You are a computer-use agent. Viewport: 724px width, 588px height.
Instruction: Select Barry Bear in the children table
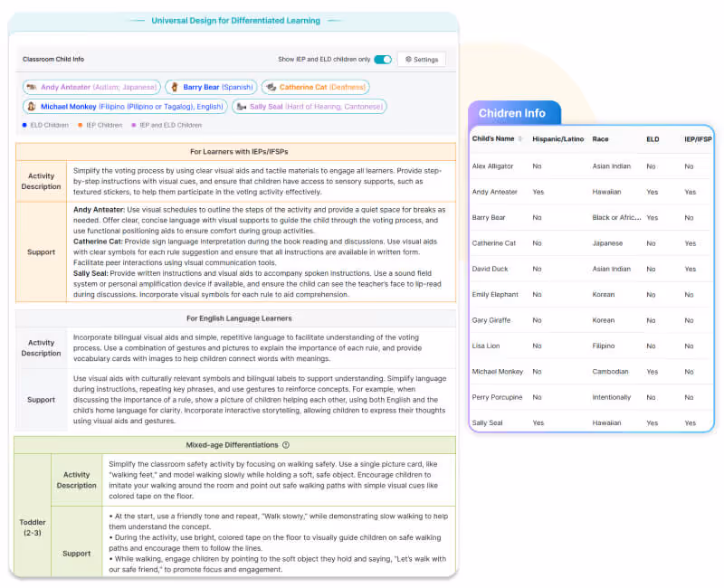point(489,217)
